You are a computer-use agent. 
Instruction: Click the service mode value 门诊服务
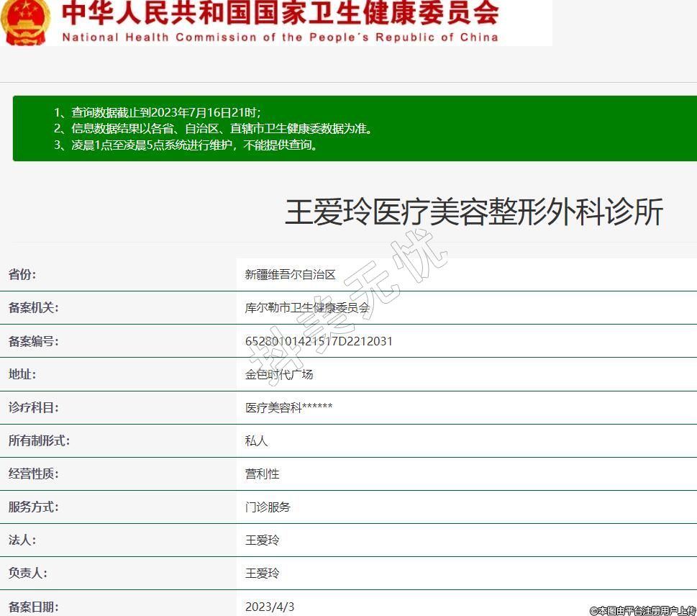coord(268,507)
